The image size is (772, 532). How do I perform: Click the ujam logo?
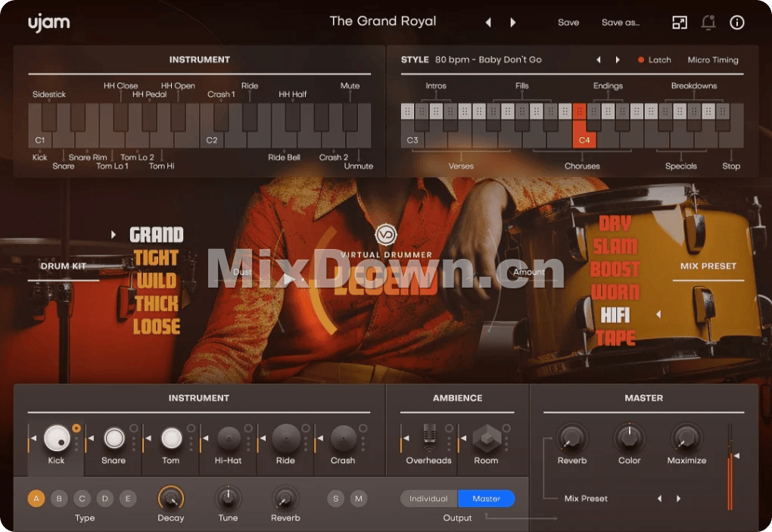pos(48,23)
